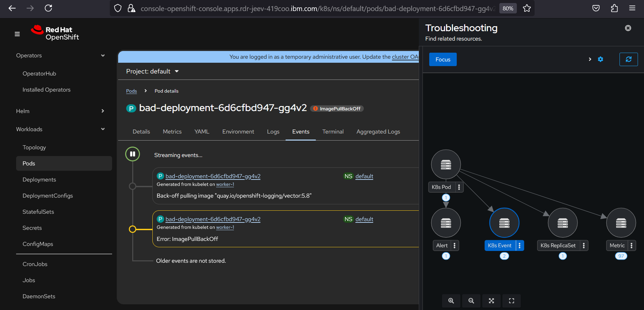Follow the worker-1 link in first event
This screenshot has width=644, height=310.
225,185
